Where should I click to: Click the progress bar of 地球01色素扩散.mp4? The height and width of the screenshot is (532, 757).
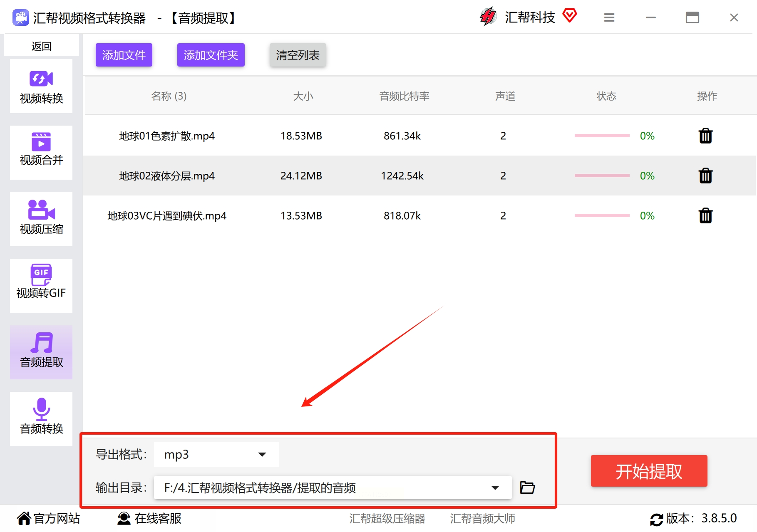pos(602,136)
